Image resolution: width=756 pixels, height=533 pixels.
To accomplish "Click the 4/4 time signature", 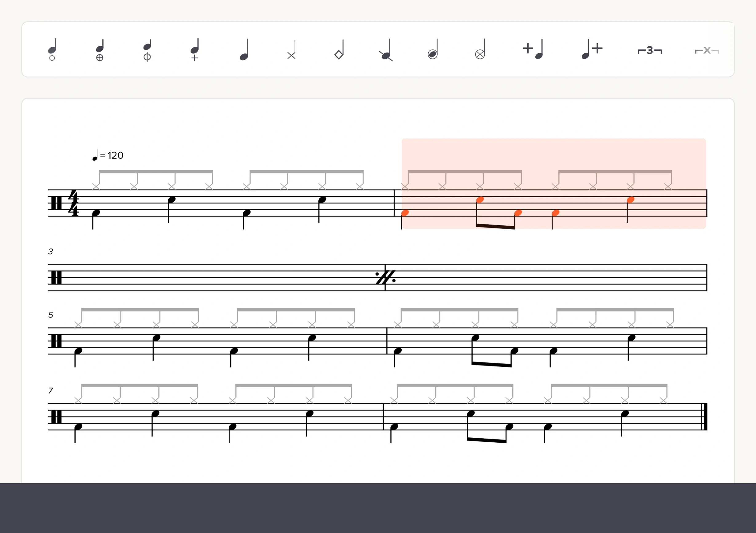I will 73,203.
